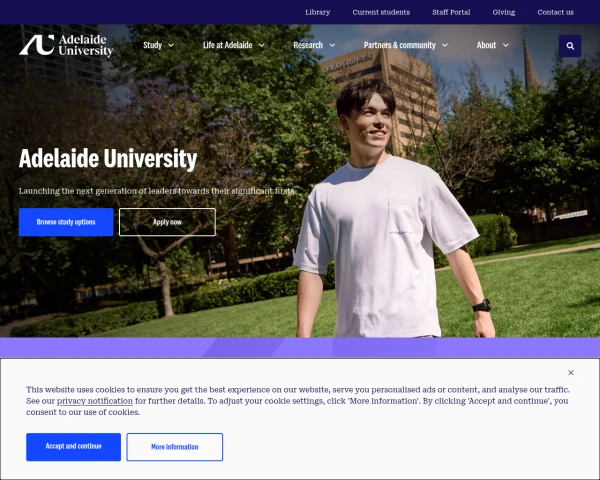Viewport: 600px width, 480px height.
Task: Click the Apply now button
Action: click(167, 222)
